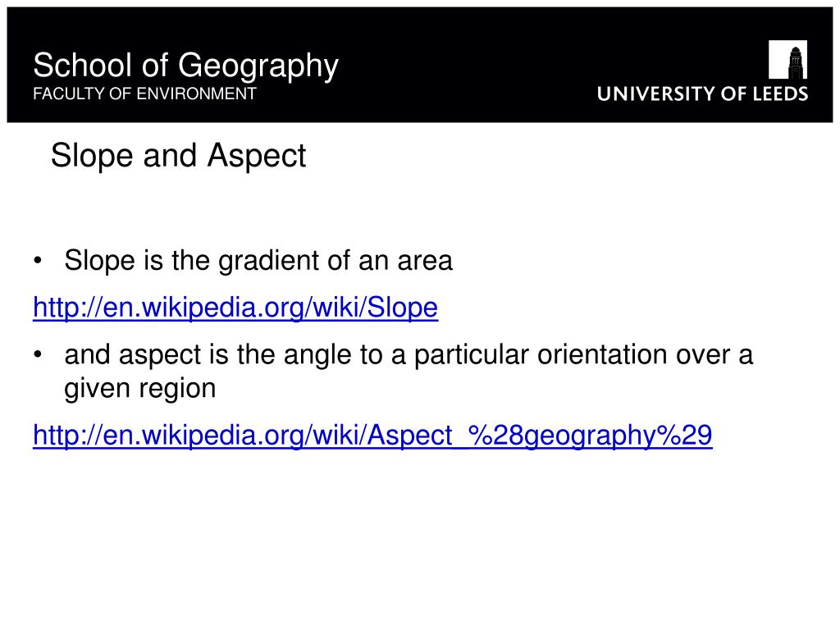Image resolution: width=840 pixels, height=630 pixels.
Task: Click the bullet text about slope gradient
Action: [x=258, y=261]
